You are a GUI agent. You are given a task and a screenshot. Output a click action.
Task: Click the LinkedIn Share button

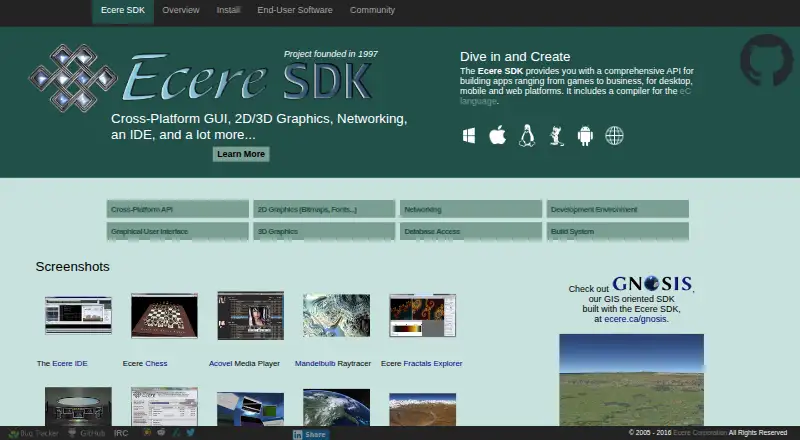point(310,434)
